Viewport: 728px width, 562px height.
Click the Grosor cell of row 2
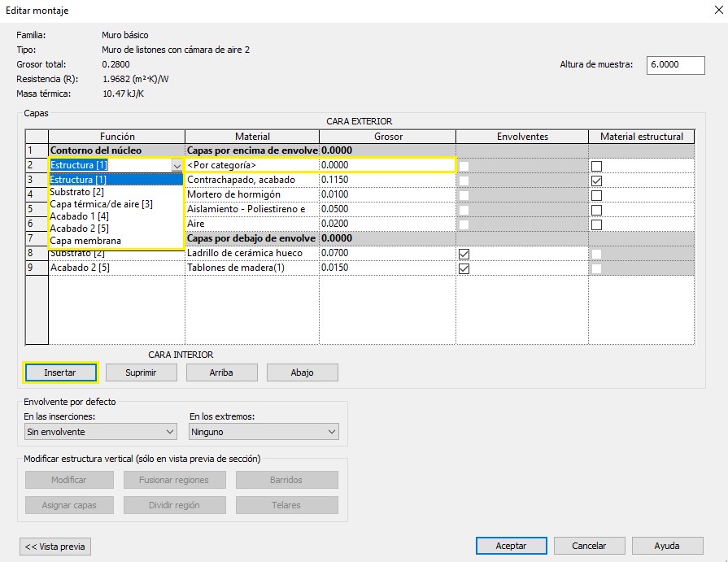[386, 165]
